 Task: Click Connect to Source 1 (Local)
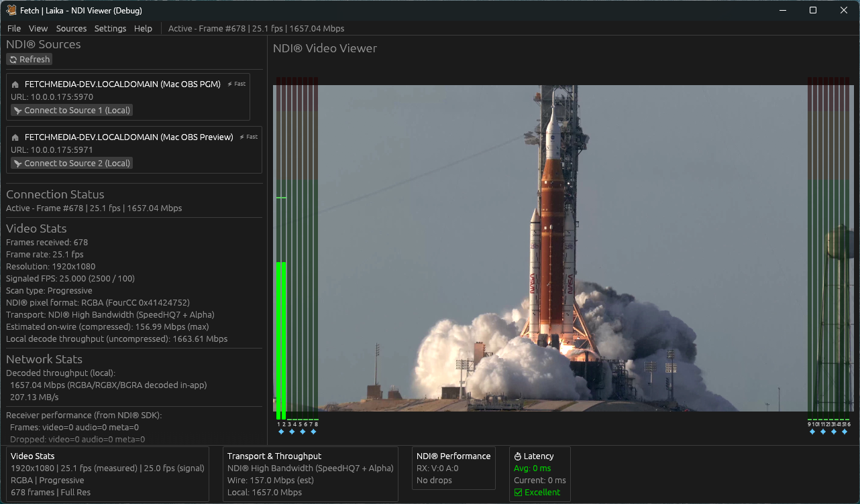coord(71,110)
